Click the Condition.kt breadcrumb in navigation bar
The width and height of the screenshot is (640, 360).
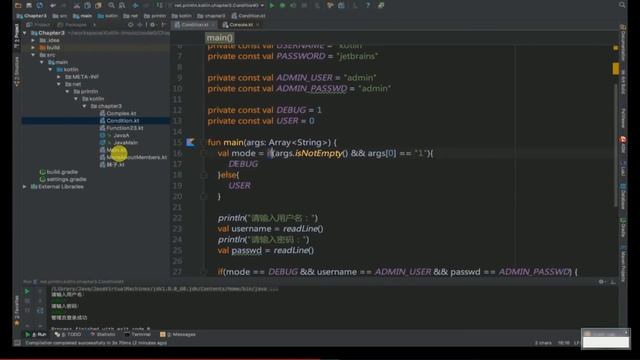tap(248, 16)
